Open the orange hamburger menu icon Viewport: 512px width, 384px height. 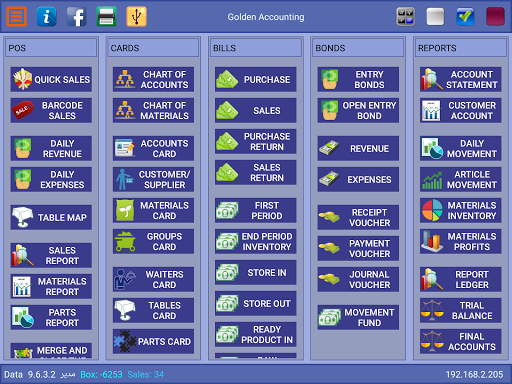coord(16,16)
